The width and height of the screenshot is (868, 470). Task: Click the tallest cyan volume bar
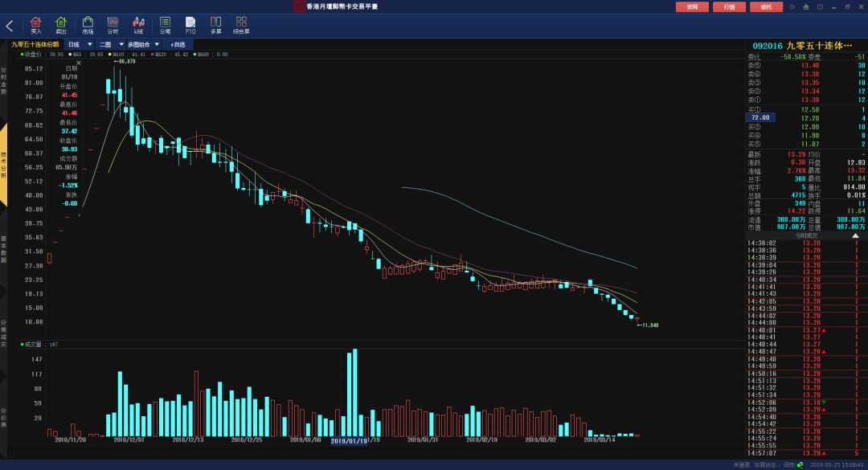coord(355,393)
